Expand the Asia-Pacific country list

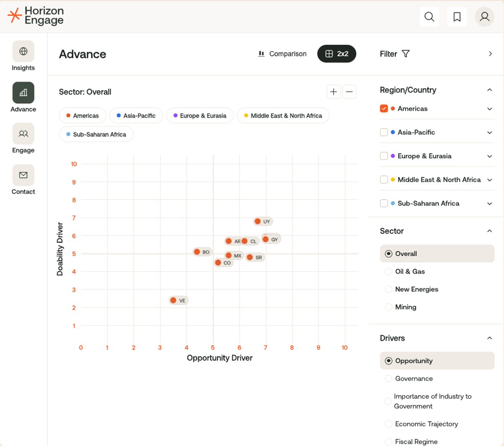pos(490,132)
